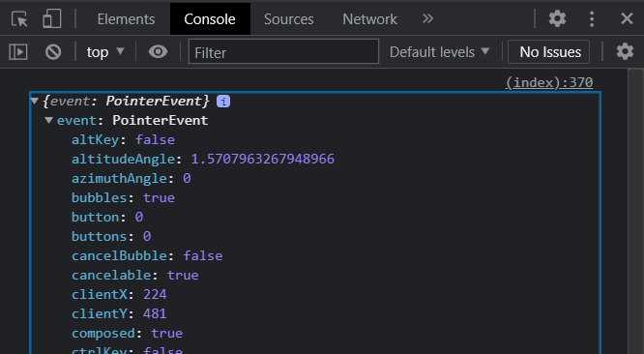Switch to the Elements tab
Viewport: 644px width, 354px height.
pyautogui.click(x=126, y=19)
